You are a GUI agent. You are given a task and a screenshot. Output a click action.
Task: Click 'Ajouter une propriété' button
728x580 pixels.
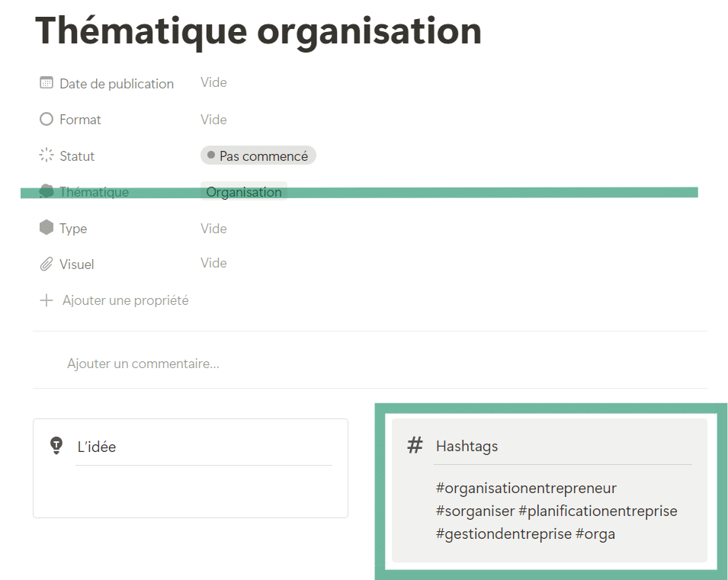[x=125, y=300]
